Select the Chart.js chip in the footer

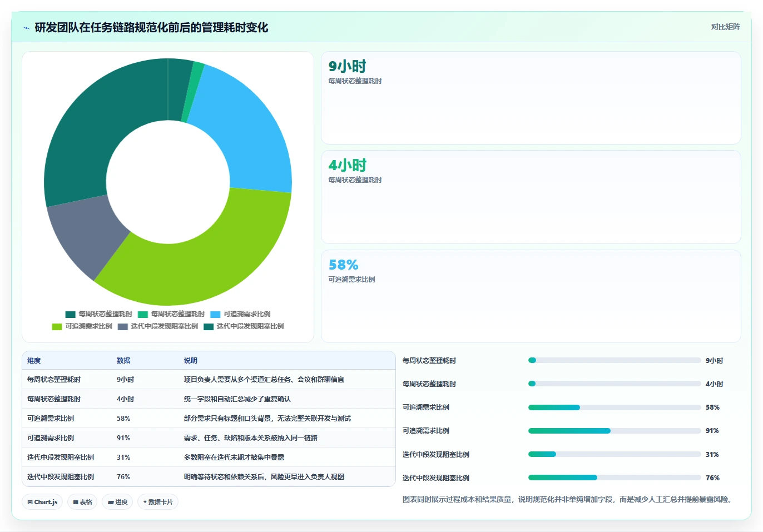(x=42, y=502)
